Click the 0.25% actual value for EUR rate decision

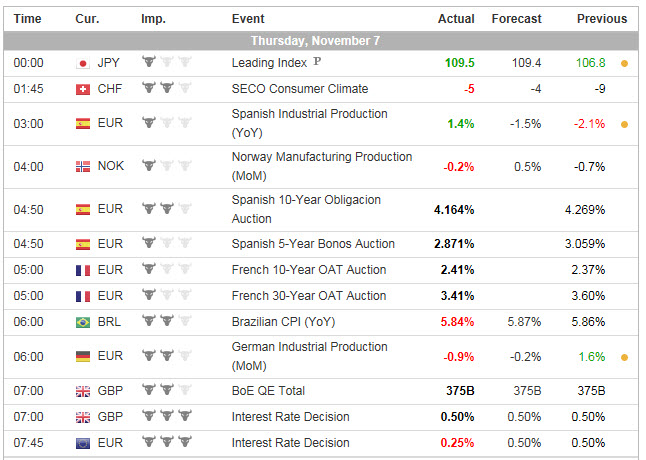pos(455,443)
